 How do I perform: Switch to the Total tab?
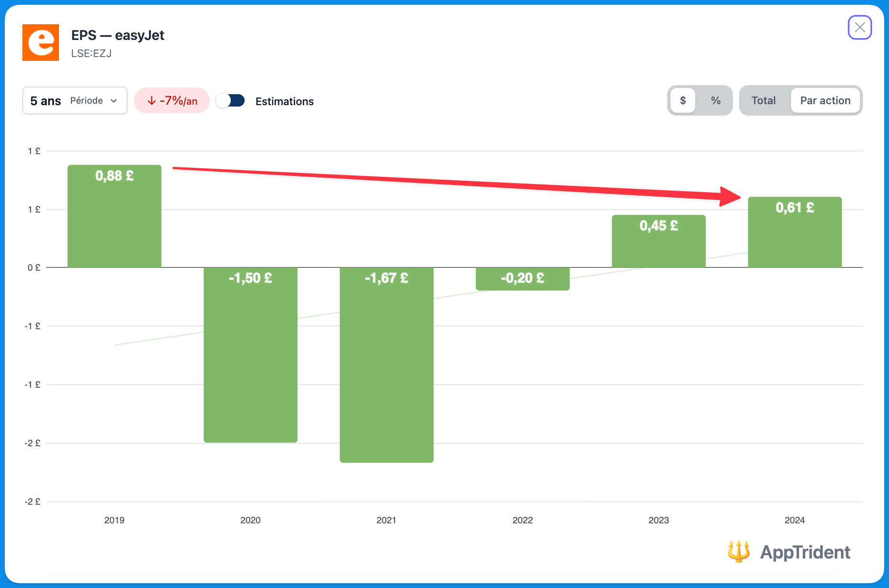(x=763, y=101)
